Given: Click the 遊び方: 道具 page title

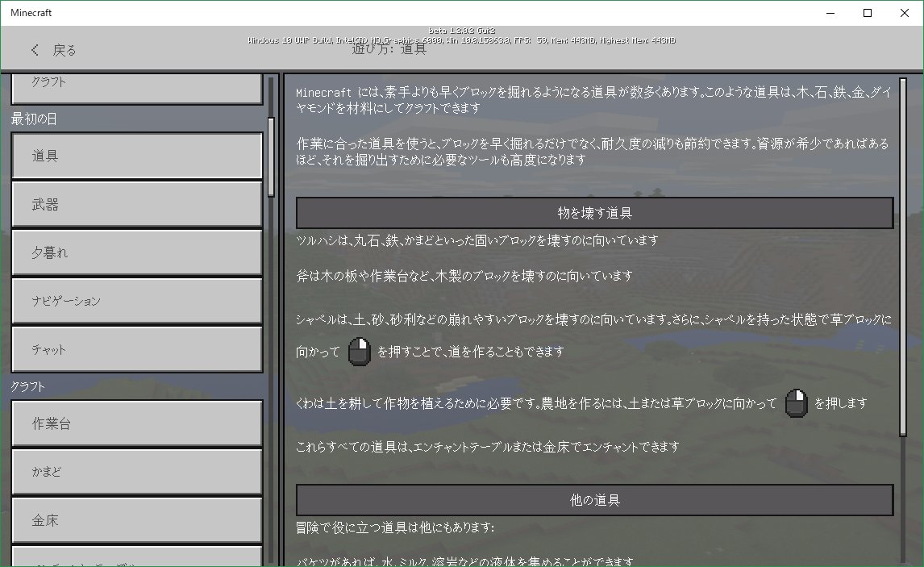Looking at the screenshot, I should [389, 49].
